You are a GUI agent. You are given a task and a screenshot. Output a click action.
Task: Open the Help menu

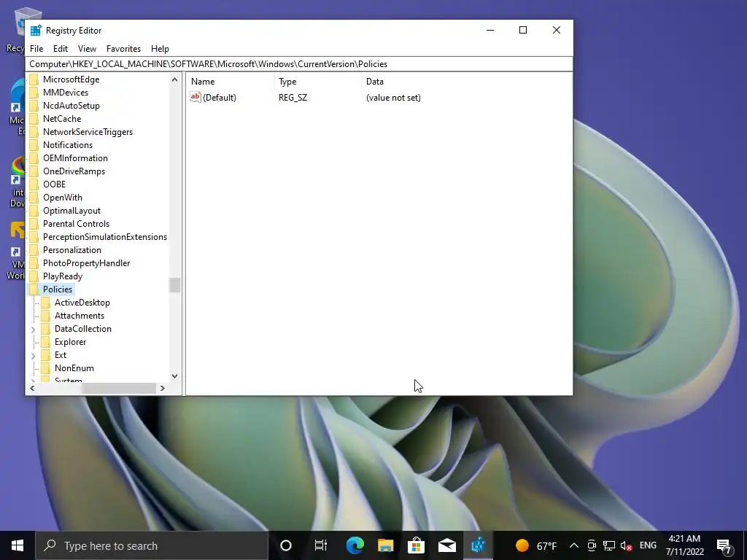(x=160, y=49)
